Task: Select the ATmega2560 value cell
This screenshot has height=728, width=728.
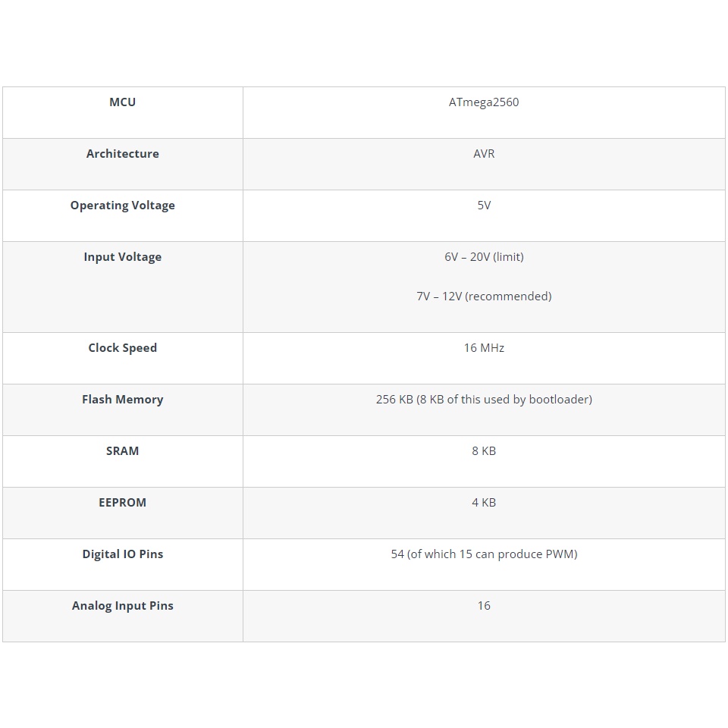Action: pos(484,102)
